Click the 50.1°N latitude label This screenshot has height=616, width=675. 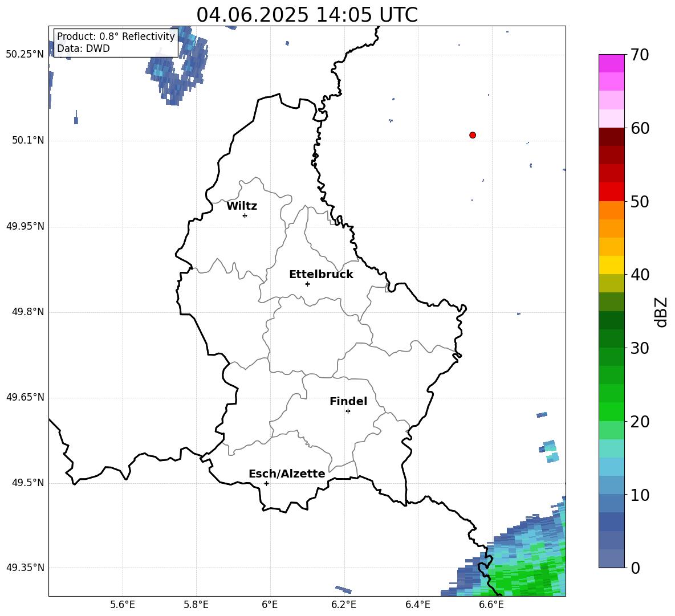point(28,140)
